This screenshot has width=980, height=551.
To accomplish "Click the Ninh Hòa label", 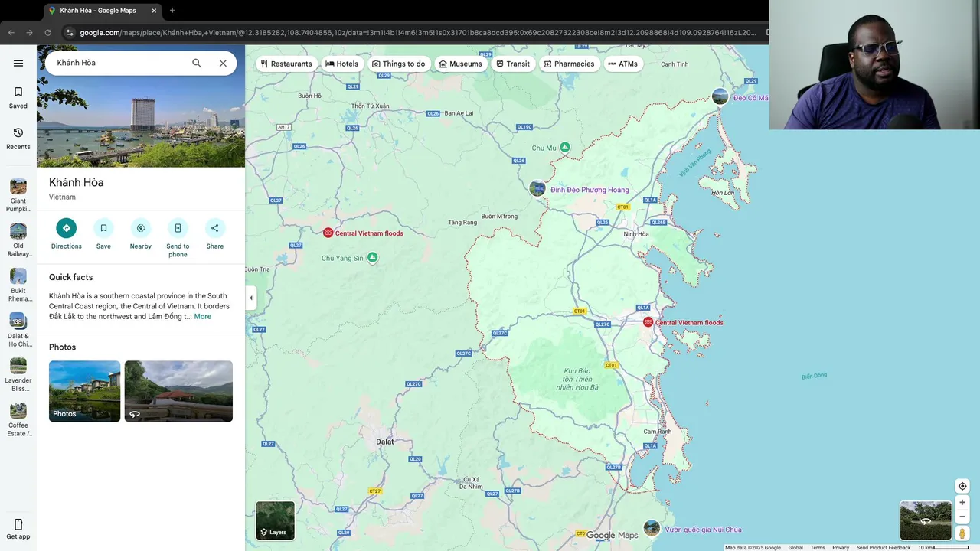I will pyautogui.click(x=636, y=234).
